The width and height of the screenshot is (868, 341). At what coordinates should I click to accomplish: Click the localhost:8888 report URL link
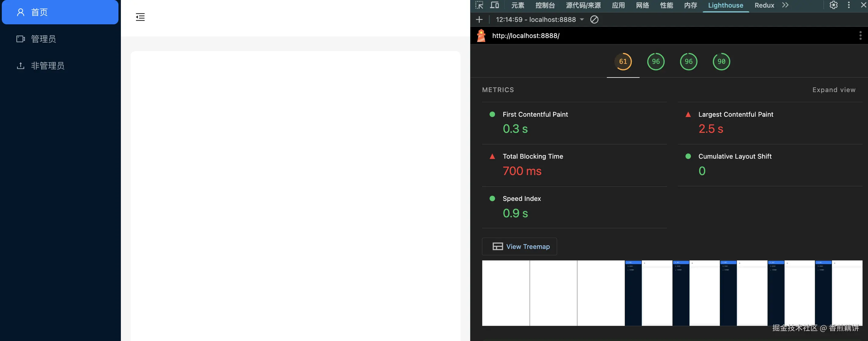coord(526,36)
